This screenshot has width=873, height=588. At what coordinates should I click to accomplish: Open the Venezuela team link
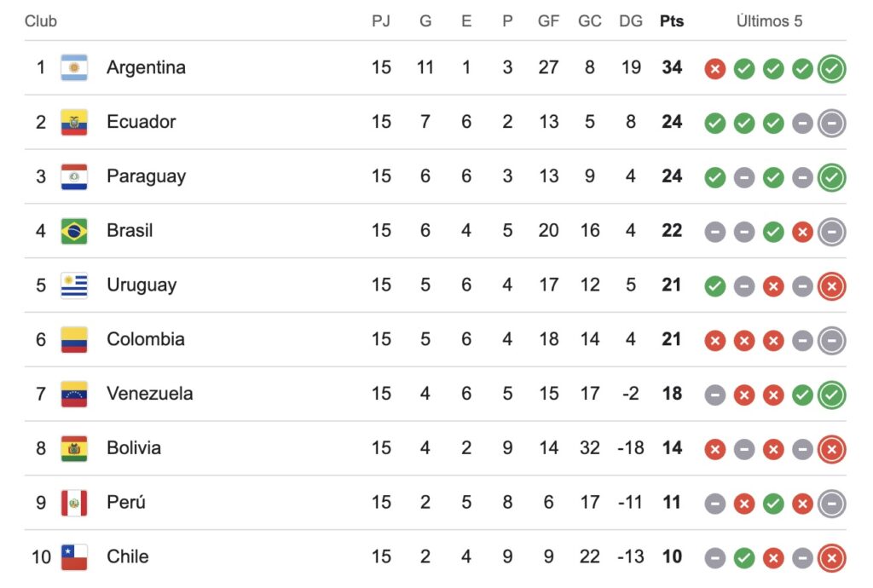(x=149, y=394)
